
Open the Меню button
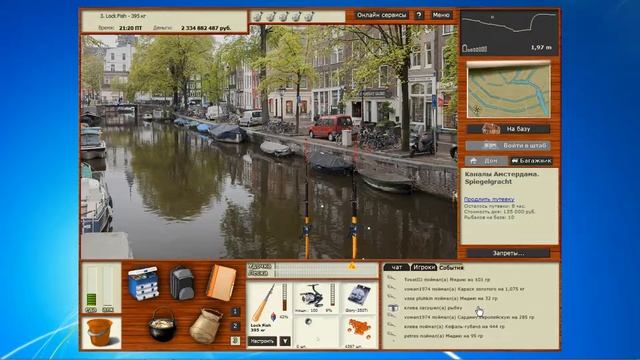tap(441, 15)
